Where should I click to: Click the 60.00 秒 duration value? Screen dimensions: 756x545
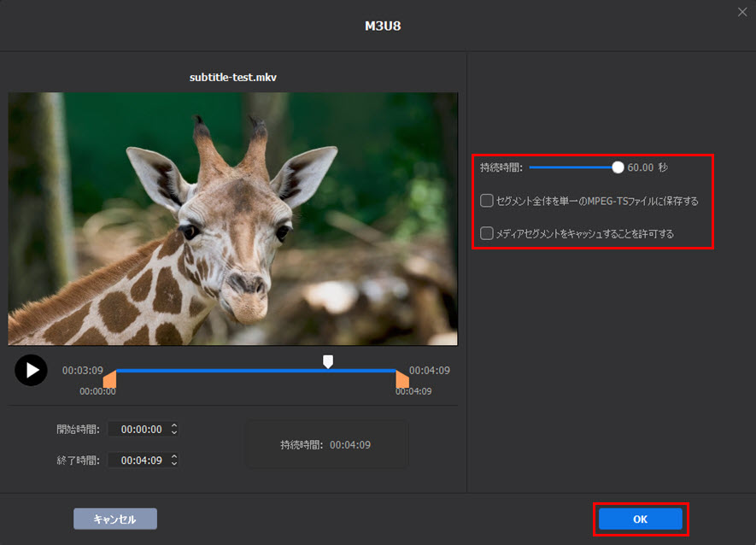[647, 167]
